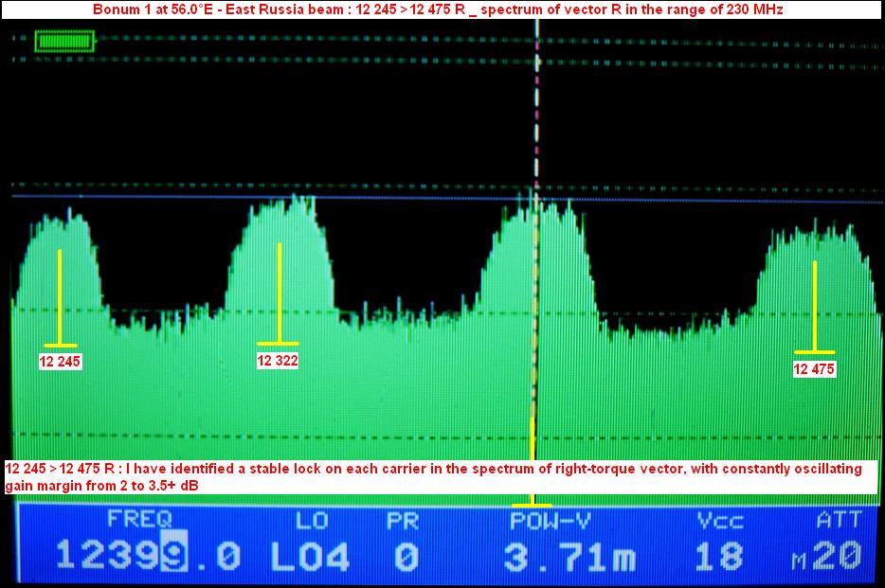
Task: Click the 3.71m POW-V reading
Action: click(x=568, y=557)
